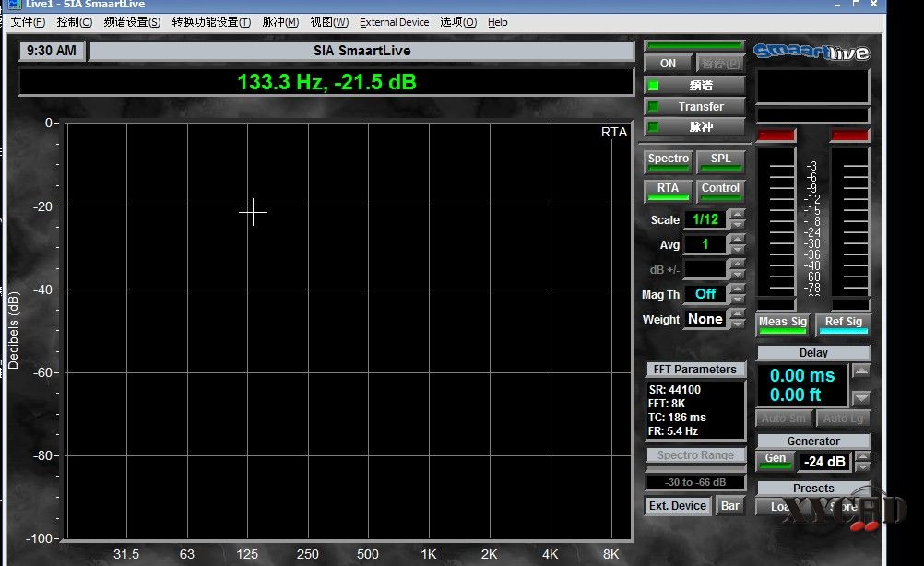Open the External Device menu

click(395, 22)
